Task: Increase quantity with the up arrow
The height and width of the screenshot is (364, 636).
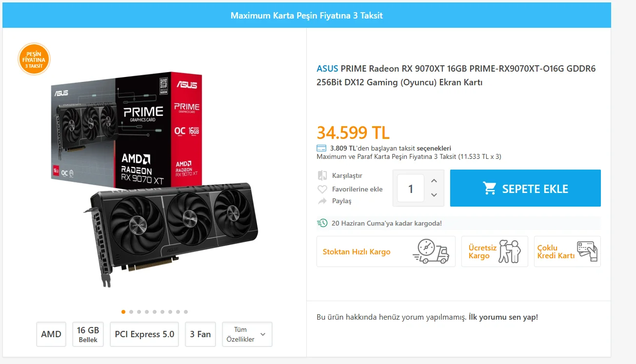Action: pos(434,181)
